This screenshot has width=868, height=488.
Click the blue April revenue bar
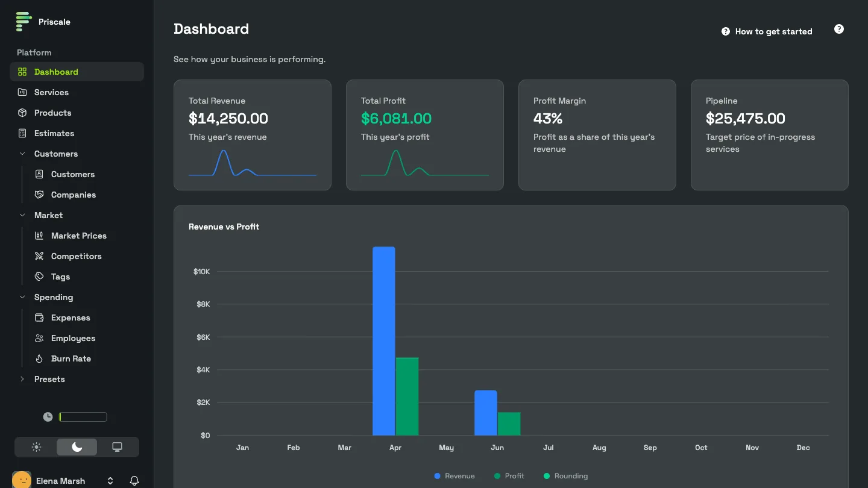coord(384,341)
